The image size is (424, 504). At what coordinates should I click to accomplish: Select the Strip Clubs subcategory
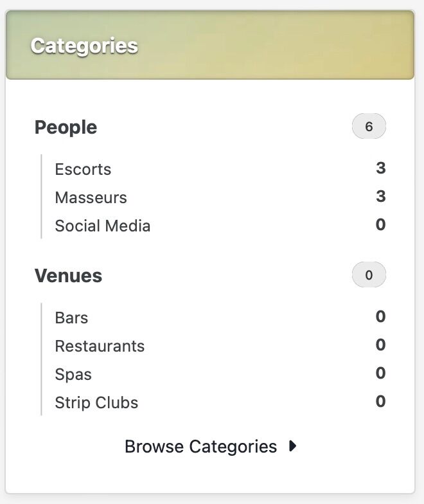pyautogui.click(x=96, y=403)
